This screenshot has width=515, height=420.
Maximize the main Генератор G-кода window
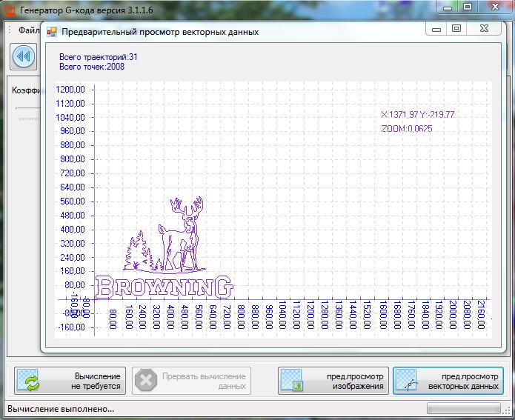click(468, 7)
